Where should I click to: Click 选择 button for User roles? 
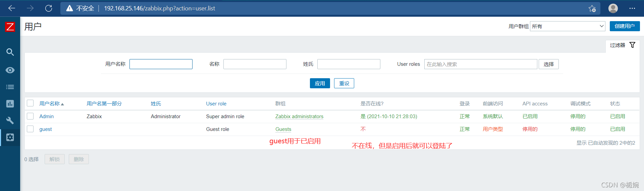coord(549,64)
